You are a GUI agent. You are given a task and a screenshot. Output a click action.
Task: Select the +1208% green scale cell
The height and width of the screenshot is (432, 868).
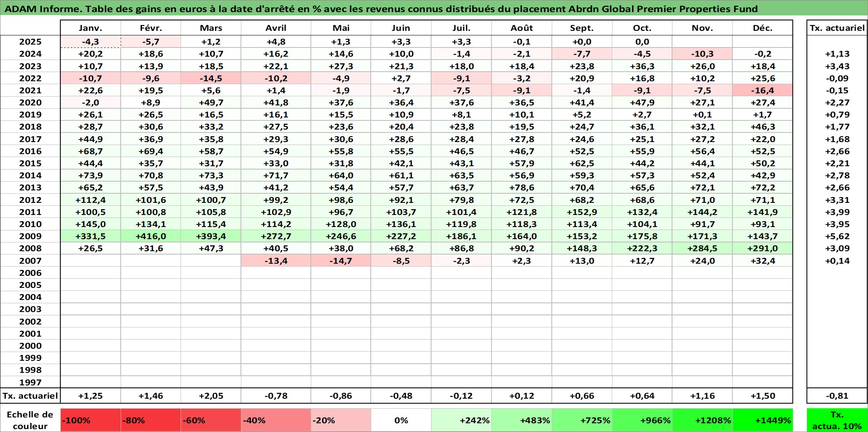pyautogui.click(x=702, y=420)
